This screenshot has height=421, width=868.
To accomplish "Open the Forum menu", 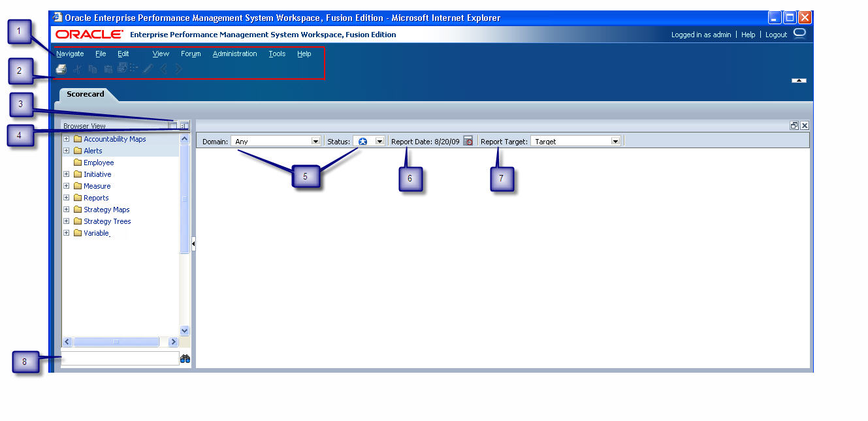I will pos(191,54).
